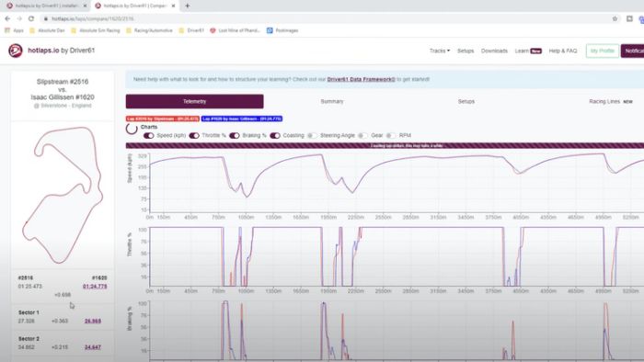Toggle off the Throttle % chart
Screen dimensions: 644x362
[194, 135]
